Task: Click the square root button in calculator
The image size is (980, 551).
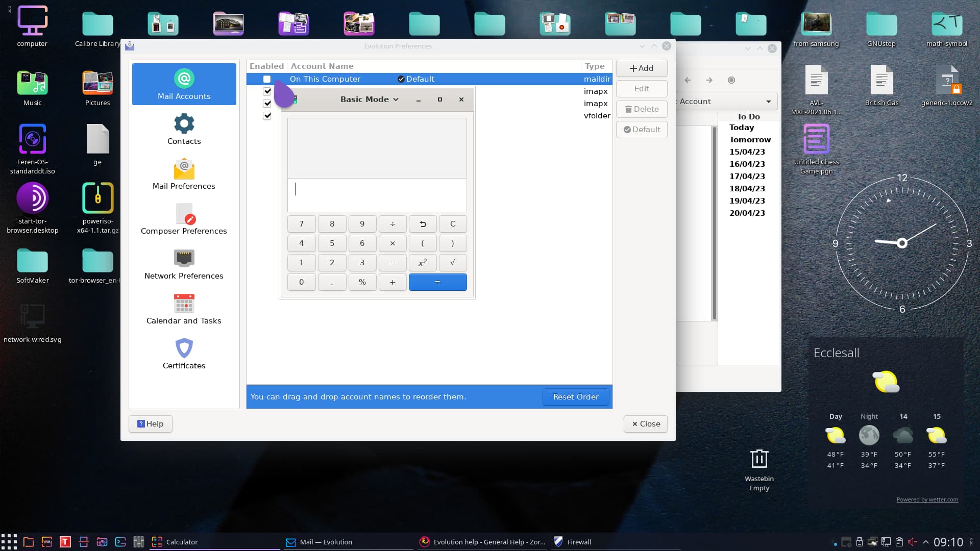Action: 452,262
